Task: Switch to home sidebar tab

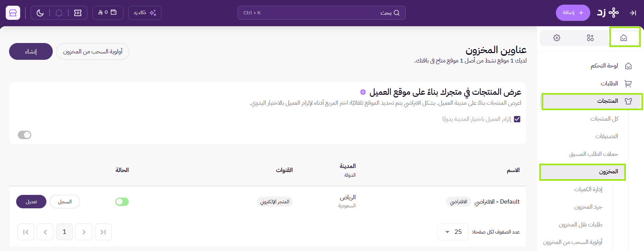Action: [x=624, y=38]
